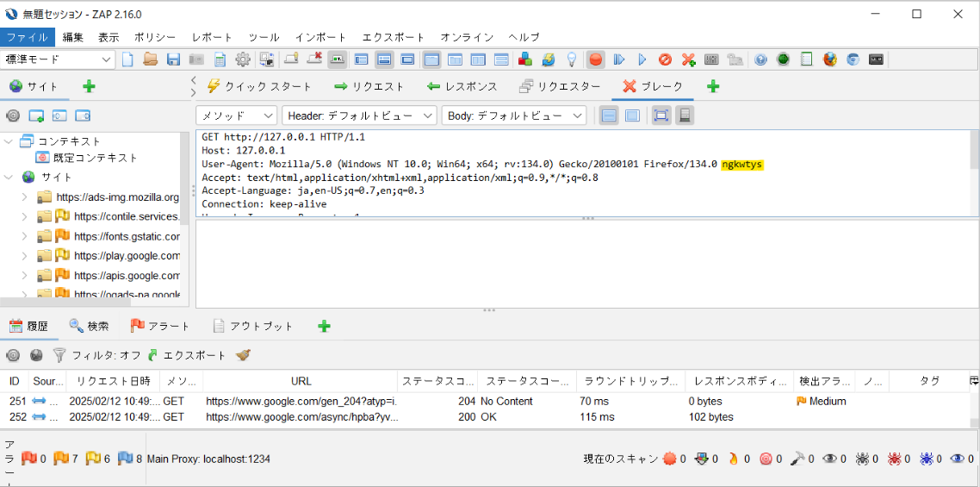Collapse the サイト tree node
The width and height of the screenshot is (980, 487).
pos(9,178)
